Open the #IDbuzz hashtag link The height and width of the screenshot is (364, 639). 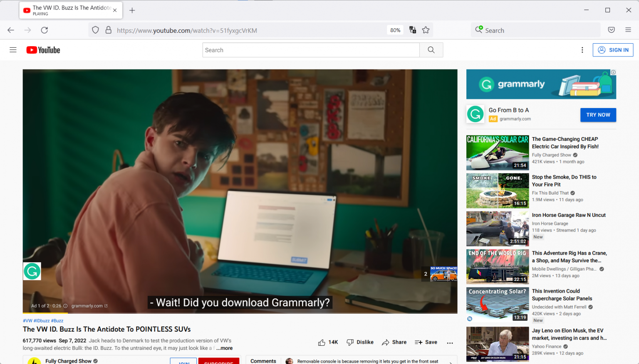pyautogui.click(x=42, y=320)
